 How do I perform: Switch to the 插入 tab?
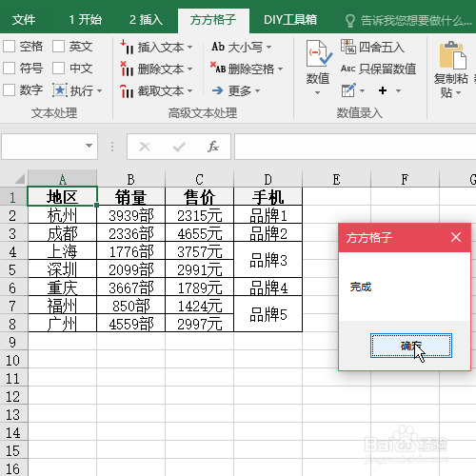146,20
